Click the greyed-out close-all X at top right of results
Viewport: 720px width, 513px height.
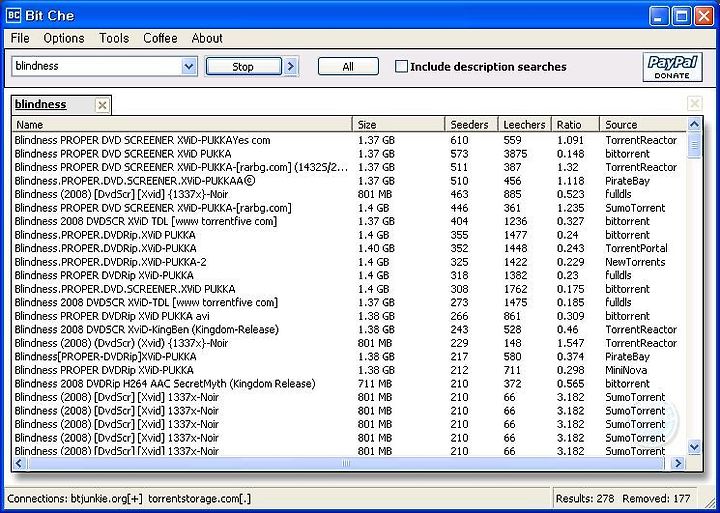coord(694,103)
